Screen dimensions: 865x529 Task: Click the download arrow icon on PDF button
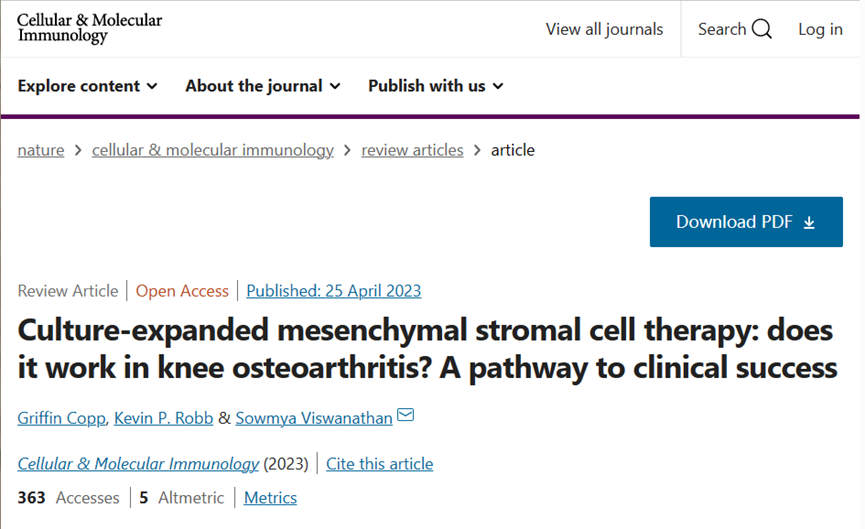click(x=809, y=222)
